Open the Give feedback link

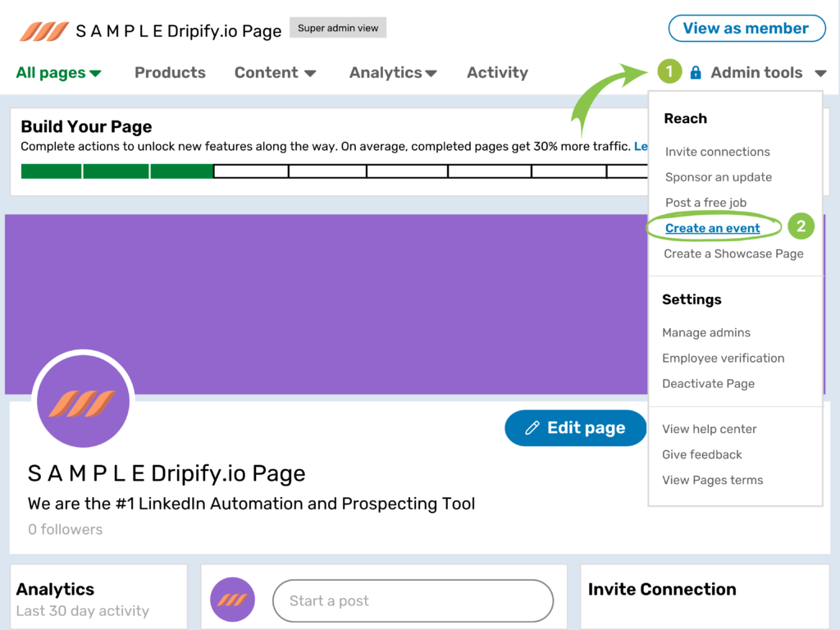(x=702, y=454)
